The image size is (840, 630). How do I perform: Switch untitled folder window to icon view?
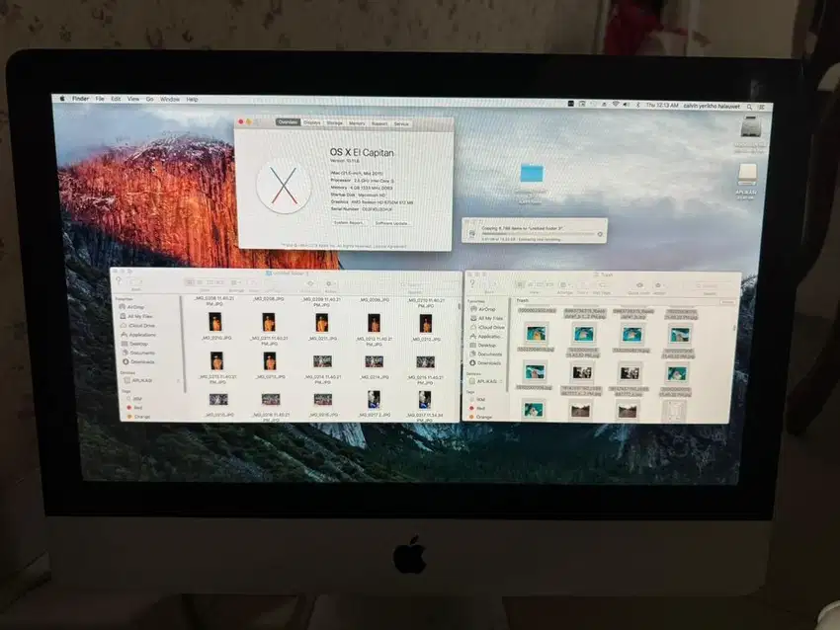point(190,282)
